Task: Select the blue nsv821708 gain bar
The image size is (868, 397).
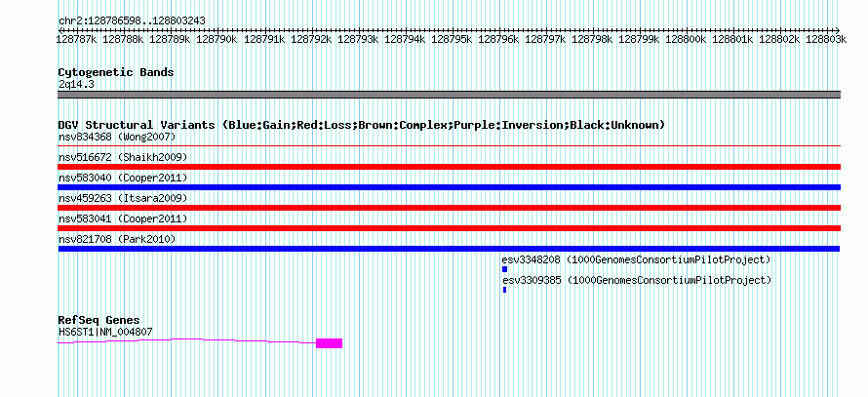Action: click(x=449, y=249)
